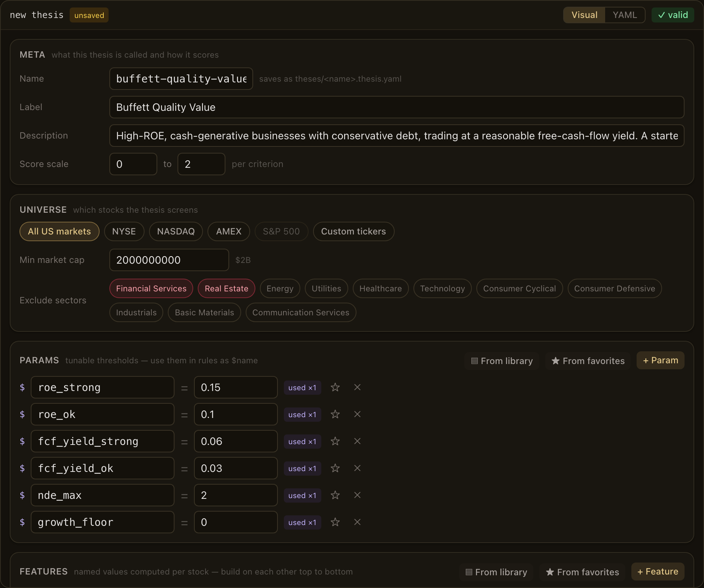This screenshot has height=588, width=704.
Task: Favorite the roe_strong param star
Action: [x=335, y=387]
